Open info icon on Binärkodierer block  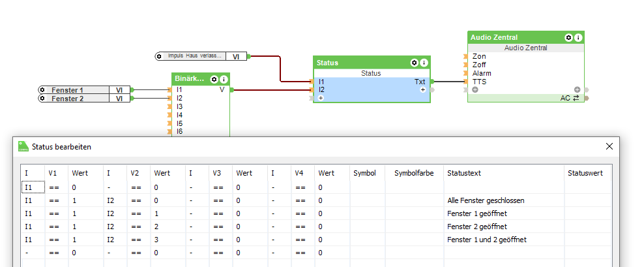coord(223,79)
